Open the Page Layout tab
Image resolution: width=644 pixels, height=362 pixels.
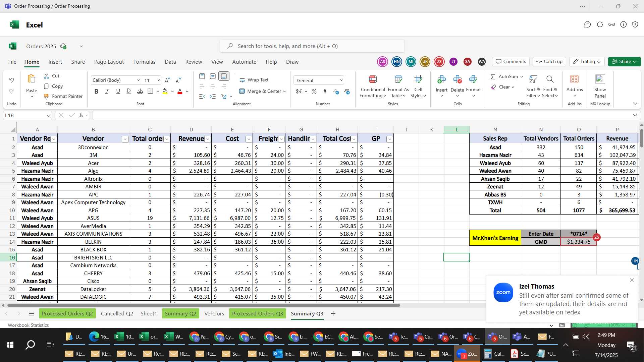(x=109, y=62)
